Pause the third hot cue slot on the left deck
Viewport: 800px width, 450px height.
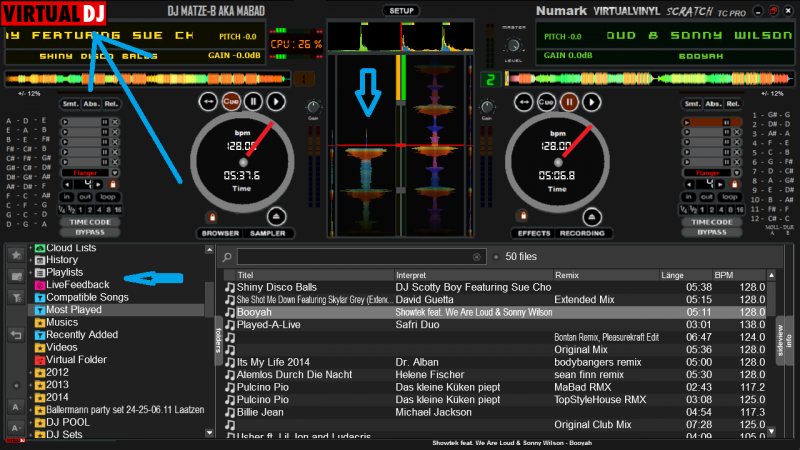(x=105, y=142)
